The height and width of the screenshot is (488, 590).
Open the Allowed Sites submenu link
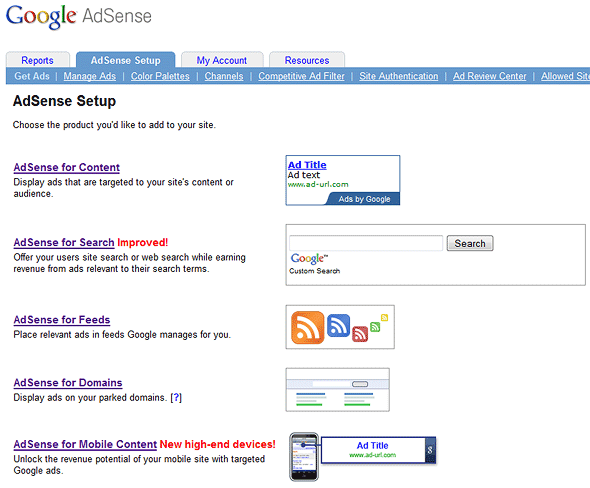565,76
